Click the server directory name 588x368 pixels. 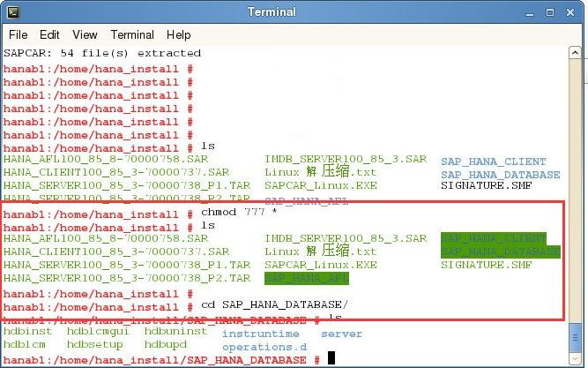click(x=342, y=334)
